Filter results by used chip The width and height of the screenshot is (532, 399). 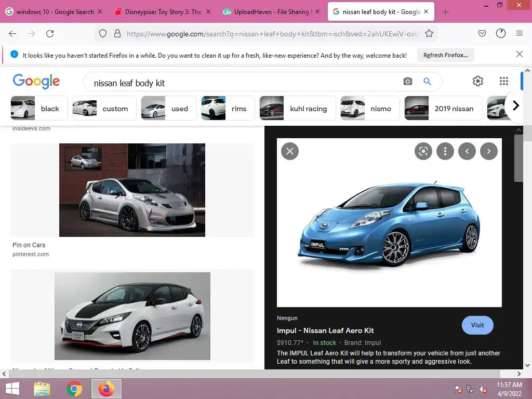(169, 109)
